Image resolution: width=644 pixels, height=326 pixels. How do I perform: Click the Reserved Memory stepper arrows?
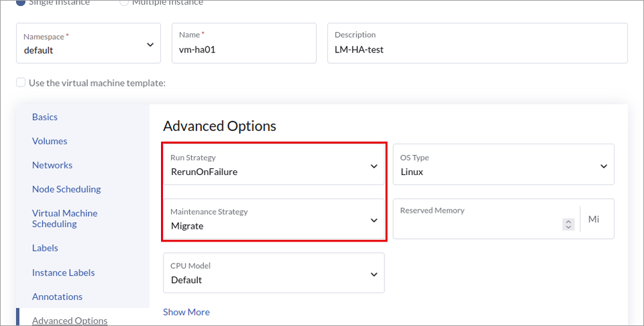pyautogui.click(x=568, y=224)
